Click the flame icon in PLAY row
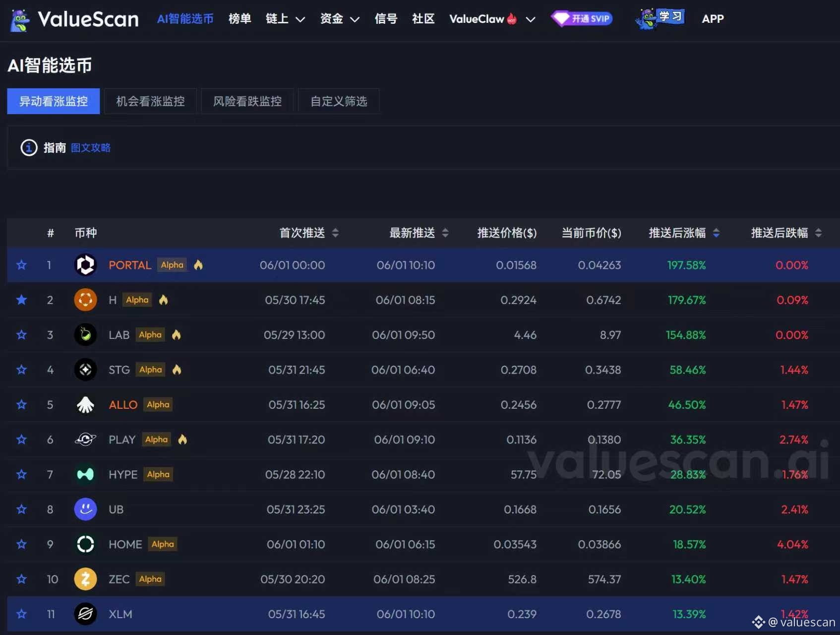The image size is (840, 635). click(182, 439)
